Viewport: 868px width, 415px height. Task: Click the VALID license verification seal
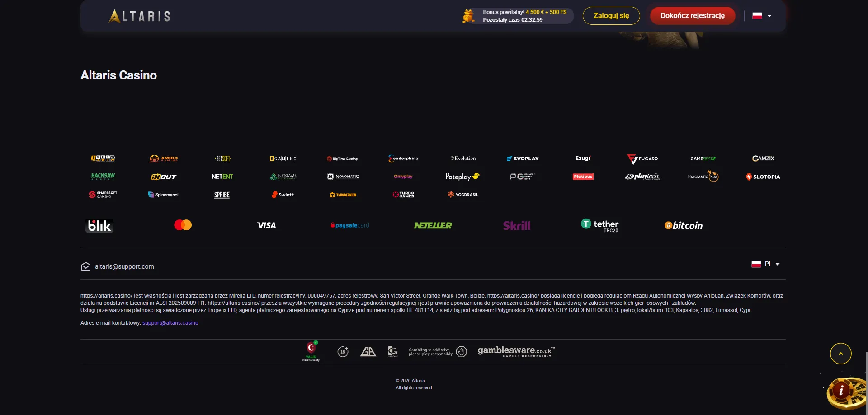click(x=311, y=351)
